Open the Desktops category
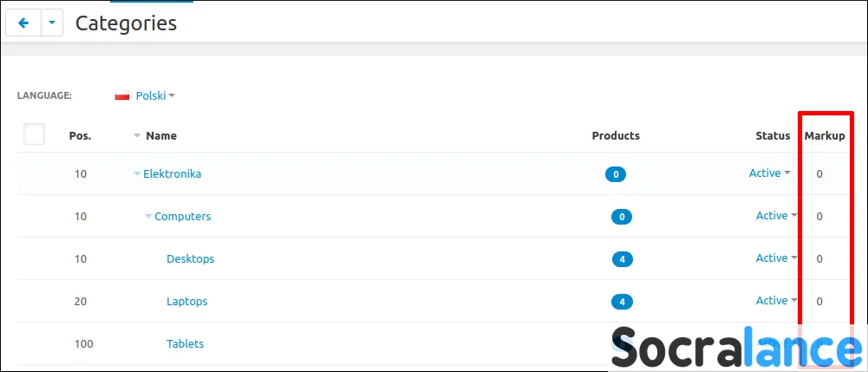This screenshot has height=372, width=868. click(x=190, y=258)
